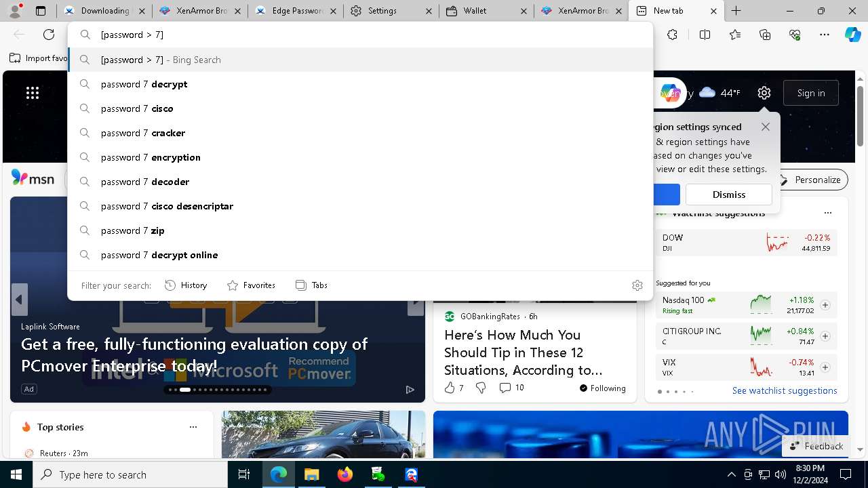Screen dimensions: 868x488
Task: Open a new tab with plus button
Action: click(736, 11)
